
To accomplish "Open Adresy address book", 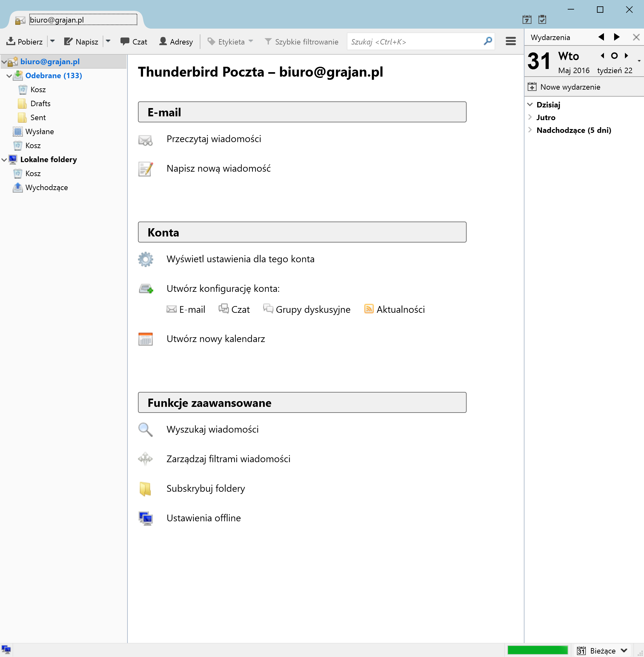I will coord(176,42).
